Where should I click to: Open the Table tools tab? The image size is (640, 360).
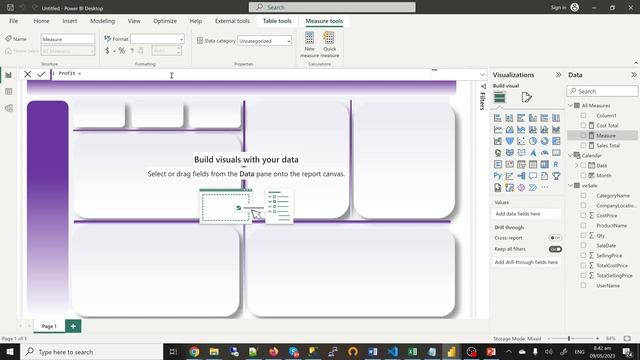click(277, 21)
